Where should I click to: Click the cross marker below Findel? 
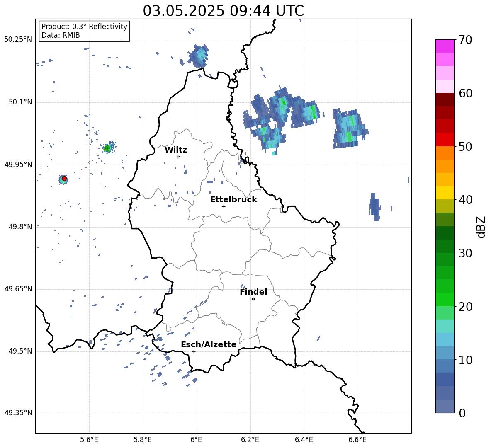point(253,299)
